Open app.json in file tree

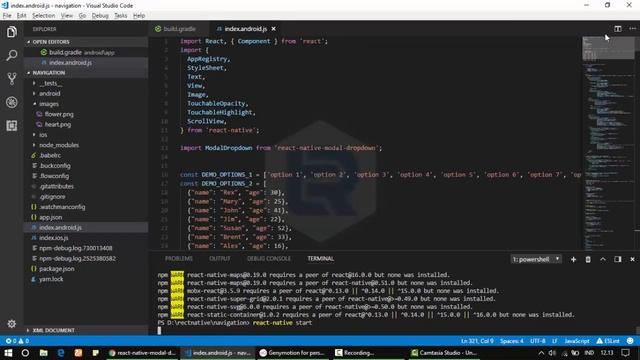click(x=51, y=218)
